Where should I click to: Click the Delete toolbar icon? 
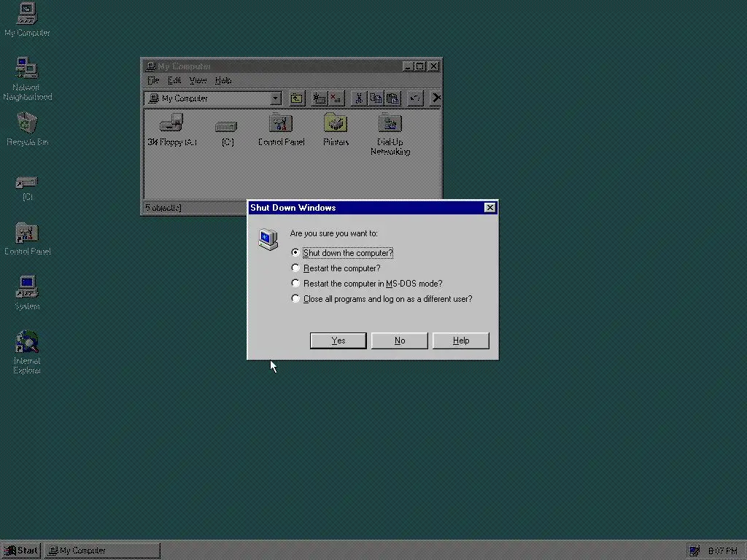coord(435,98)
